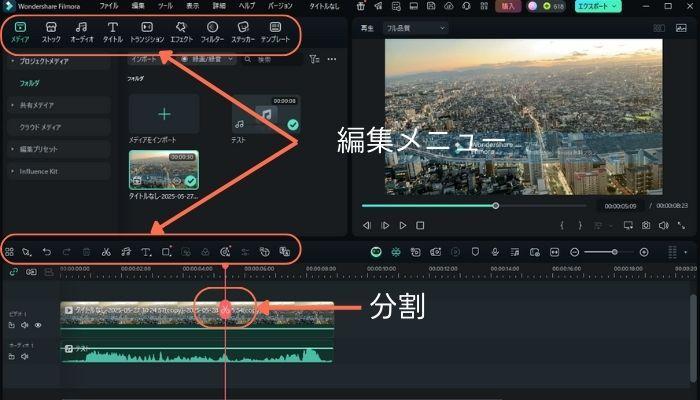The height and width of the screenshot is (400, 700).
Task: Open the オーディオ (Audio) panel
Action: (x=82, y=32)
